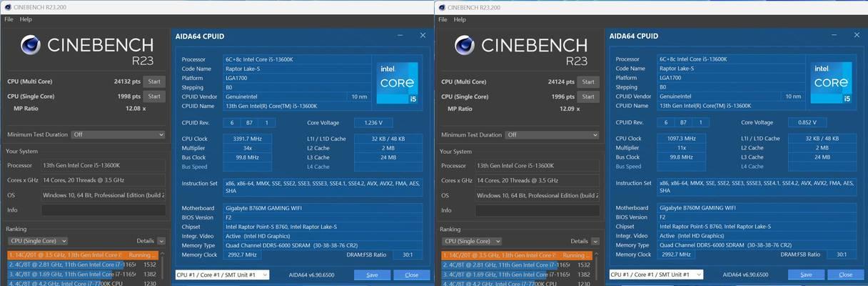Click the Intel Core i5 badge, right AIDA64

(832, 84)
